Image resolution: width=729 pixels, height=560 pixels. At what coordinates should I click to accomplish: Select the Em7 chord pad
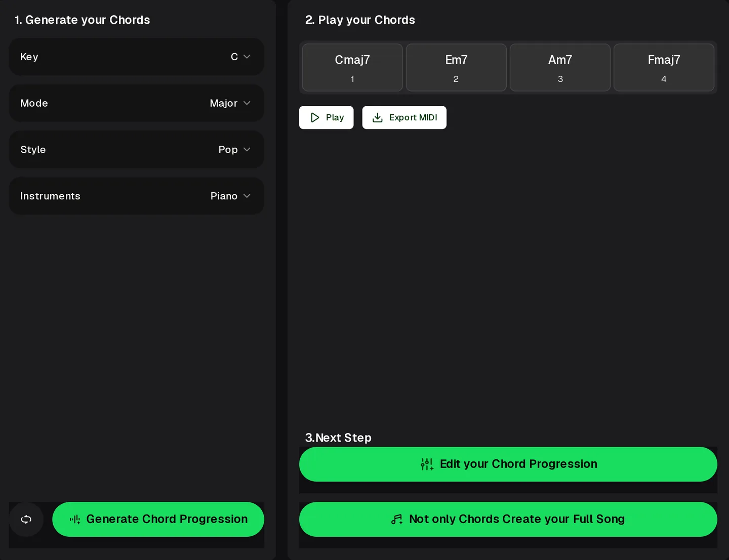point(456,67)
